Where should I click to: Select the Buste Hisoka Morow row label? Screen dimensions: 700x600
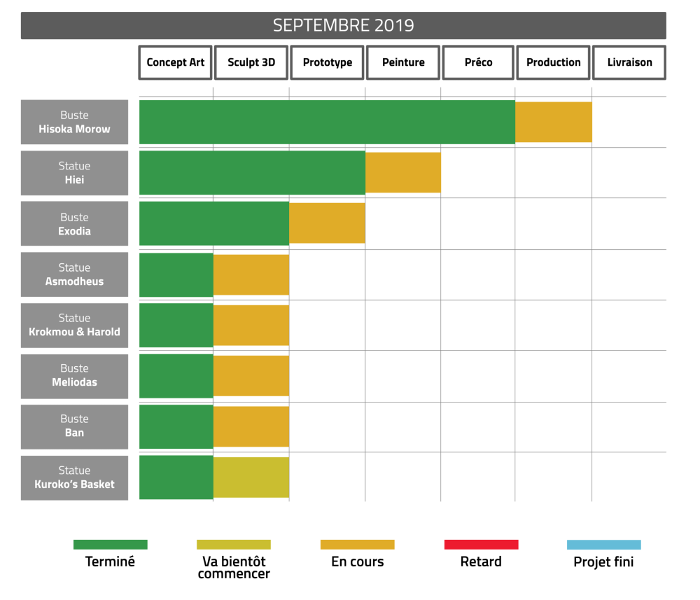[x=74, y=123]
